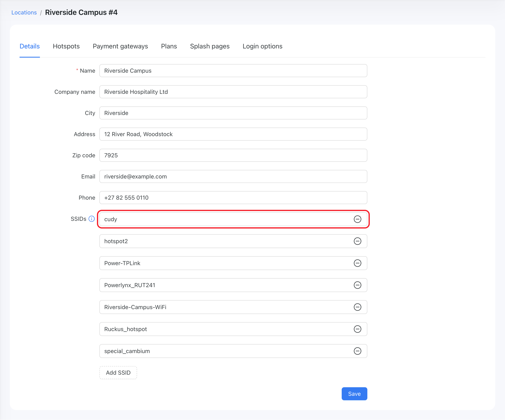Remove the Power-TPLink SSID entry
Viewport: 505px width, 420px height.
[x=357, y=263]
